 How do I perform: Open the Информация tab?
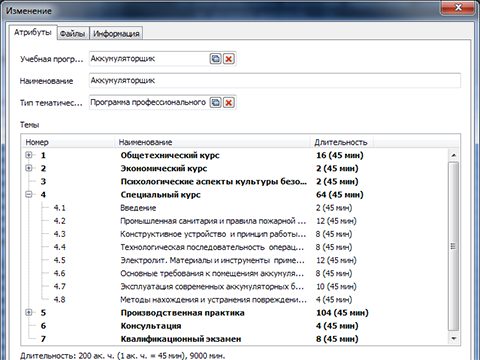[x=116, y=33]
